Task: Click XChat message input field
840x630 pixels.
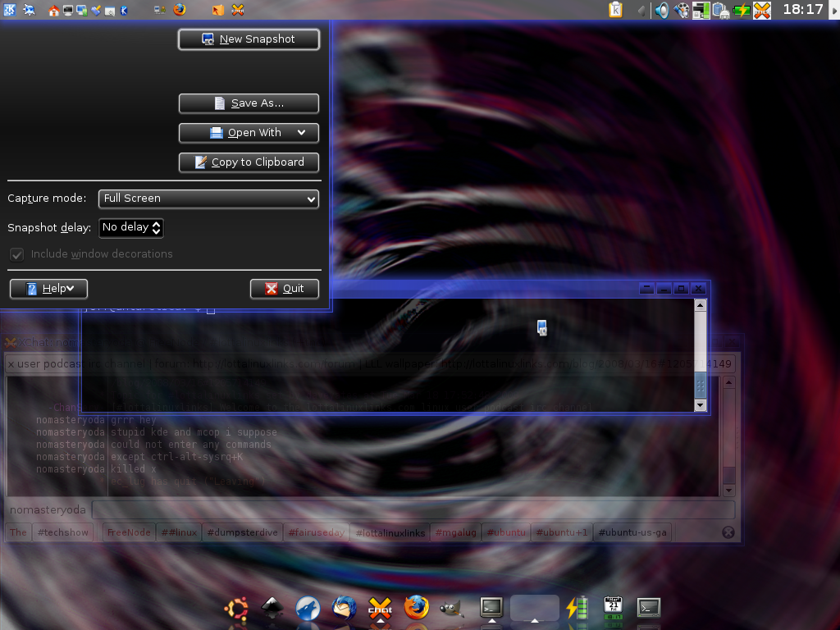Action: [413, 510]
